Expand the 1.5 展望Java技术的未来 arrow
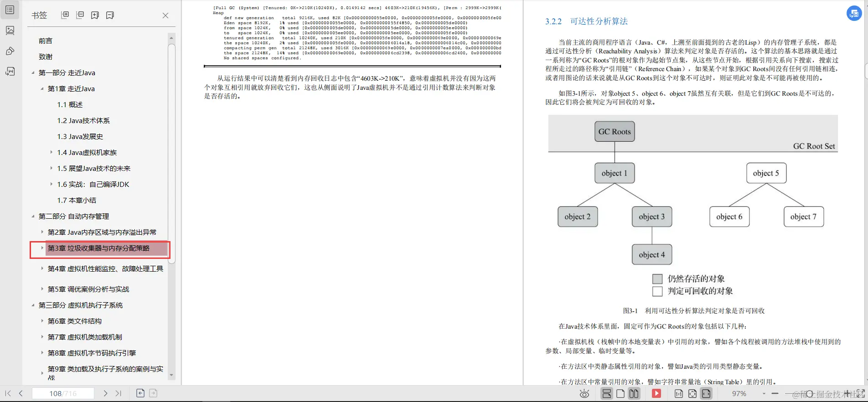 point(51,168)
